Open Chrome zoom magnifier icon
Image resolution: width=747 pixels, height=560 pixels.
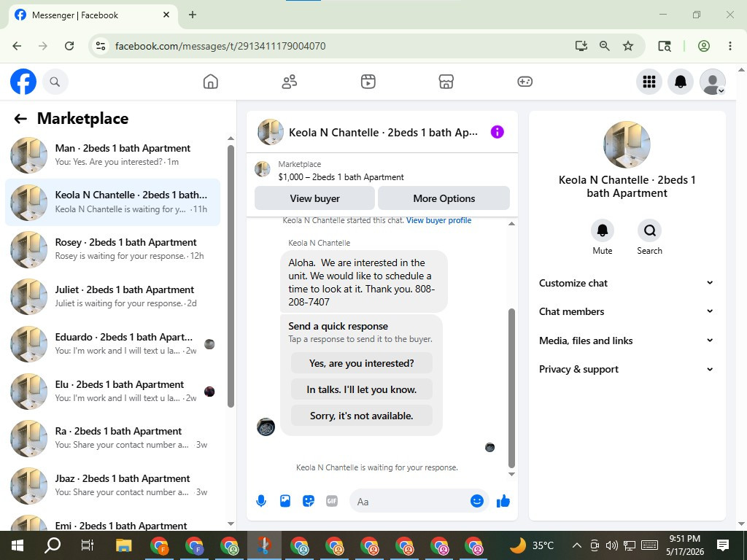605,46
